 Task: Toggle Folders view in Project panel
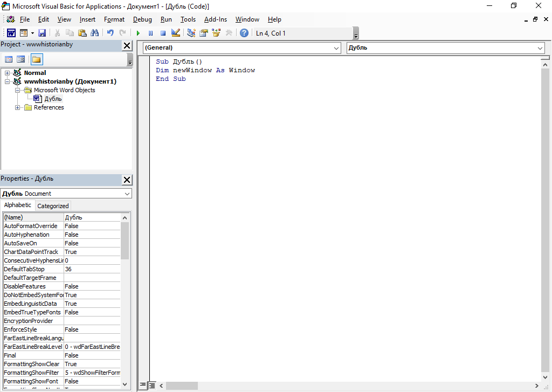[x=36, y=59]
